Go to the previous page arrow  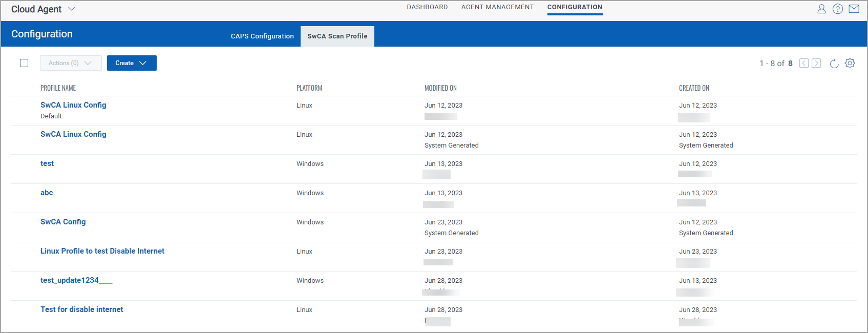click(804, 63)
